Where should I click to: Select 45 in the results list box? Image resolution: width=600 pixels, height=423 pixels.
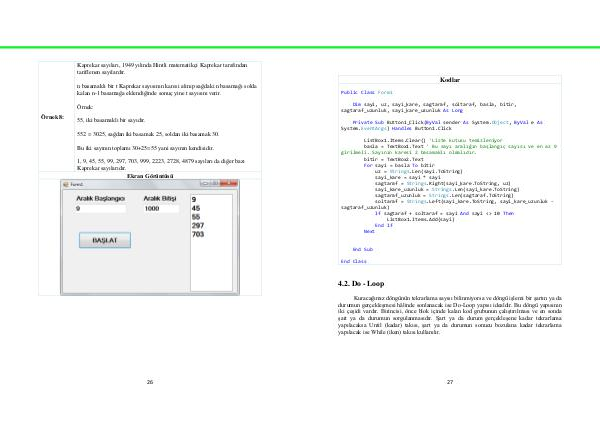pos(196,209)
